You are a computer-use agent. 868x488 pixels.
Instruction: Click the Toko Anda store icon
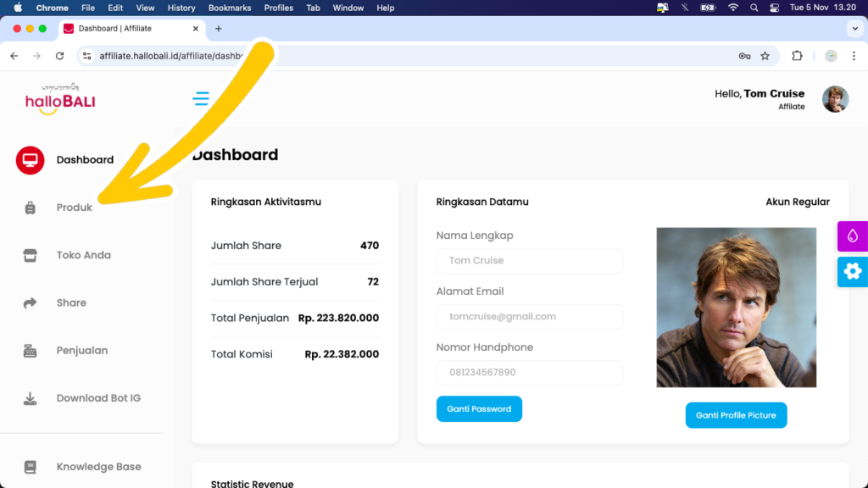coord(30,255)
